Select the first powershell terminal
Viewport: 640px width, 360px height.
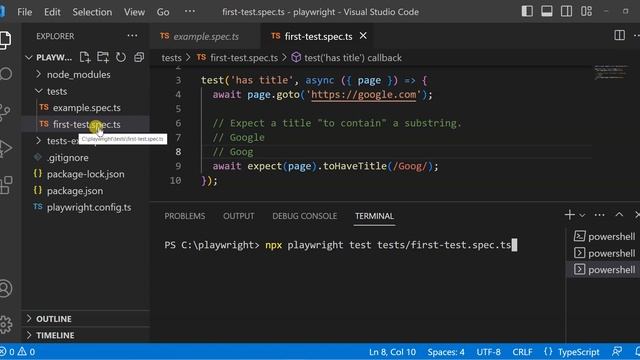(x=604, y=236)
